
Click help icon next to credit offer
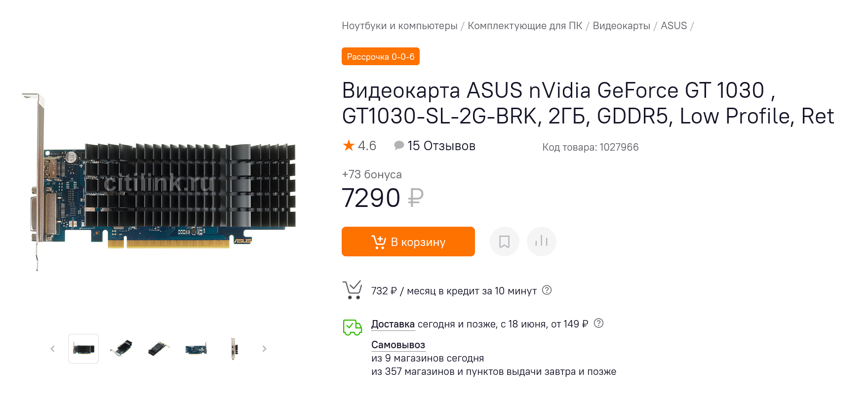pos(547,290)
